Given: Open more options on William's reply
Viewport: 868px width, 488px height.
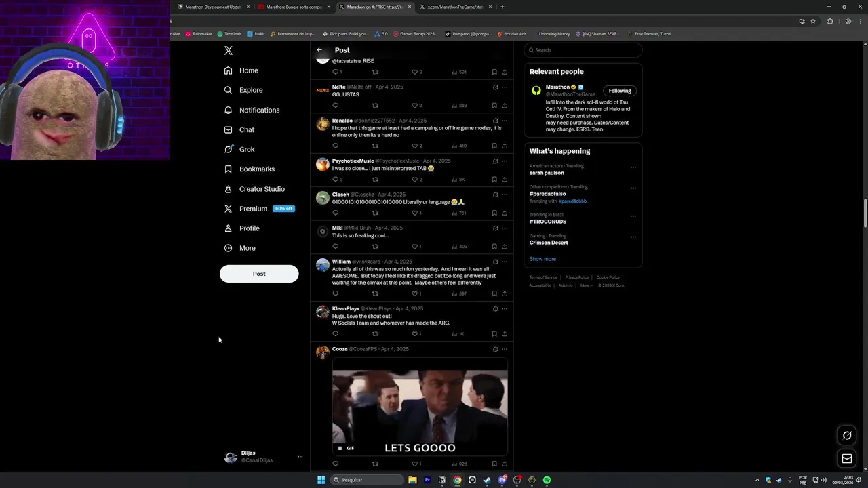Looking at the screenshot, I should pyautogui.click(x=504, y=262).
